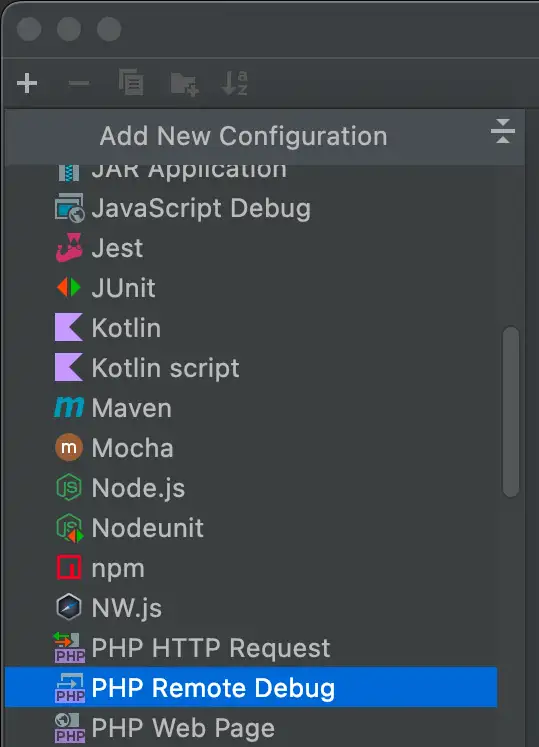Click the minus Remove Configuration button

coord(79,83)
